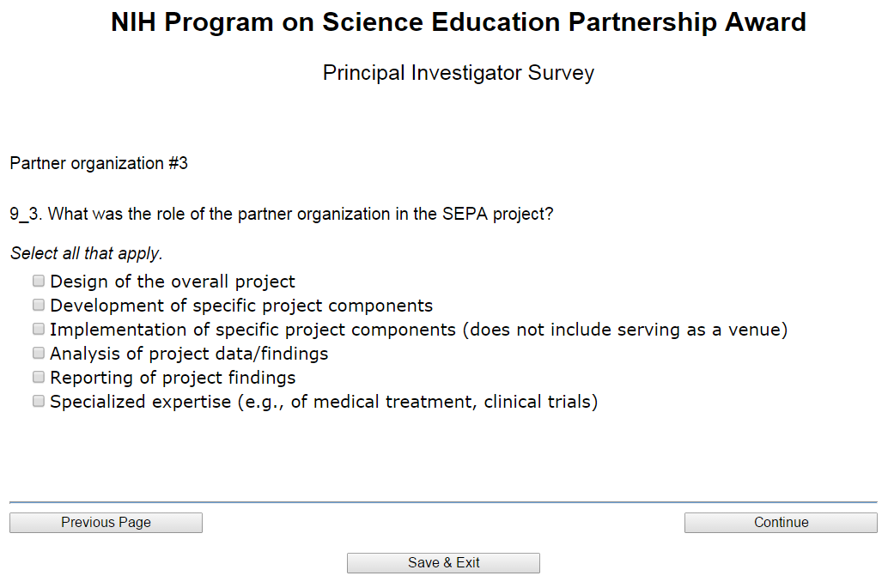The image size is (888, 588).
Task: Click the 'Design of the overall project' label text
Action: [x=173, y=282]
